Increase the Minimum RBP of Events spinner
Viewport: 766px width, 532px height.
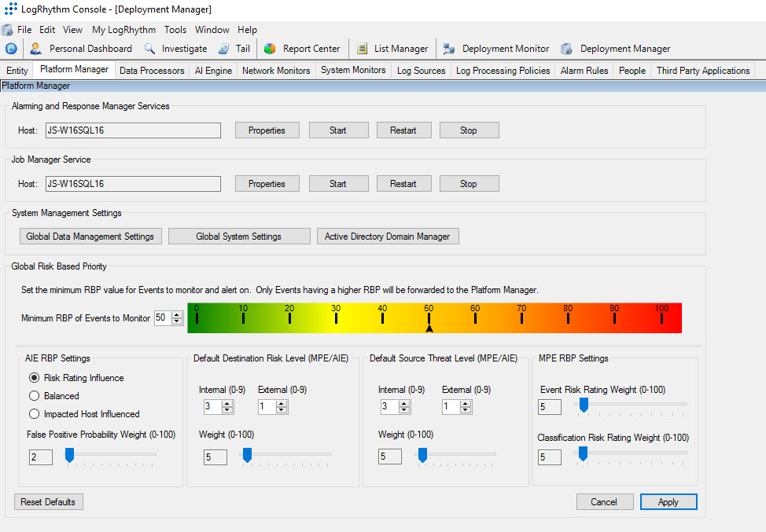coord(177,314)
